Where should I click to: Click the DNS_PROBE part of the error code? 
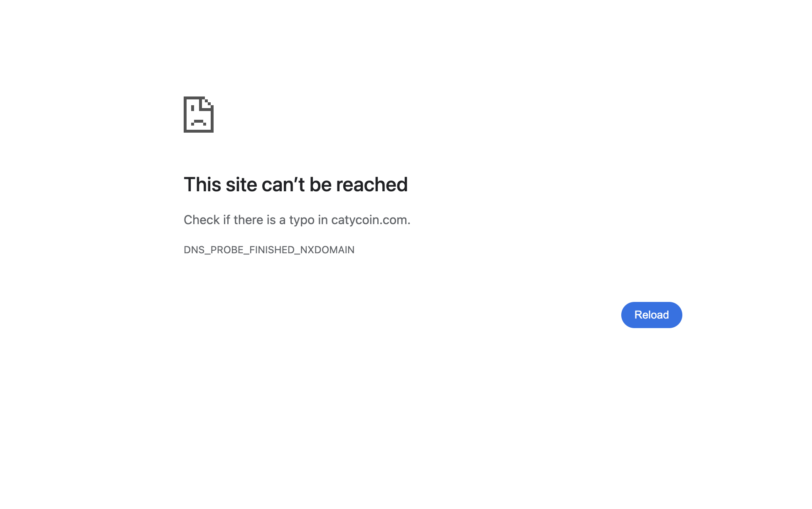coord(214,250)
